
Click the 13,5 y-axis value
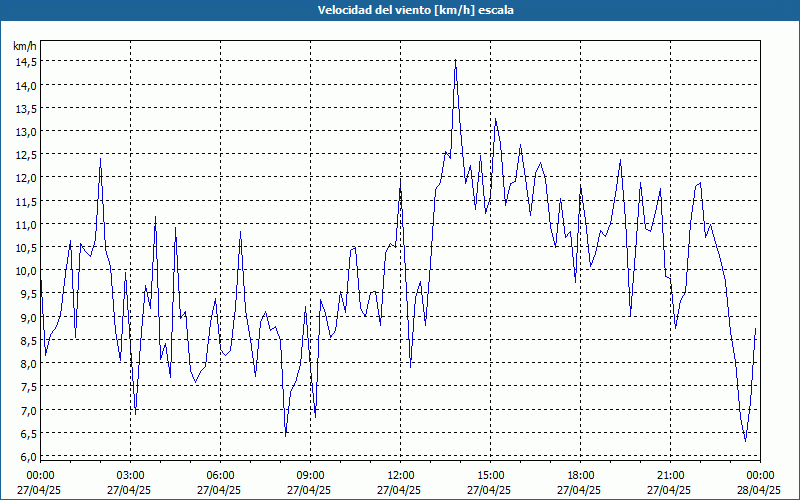click(x=27, y=109)
